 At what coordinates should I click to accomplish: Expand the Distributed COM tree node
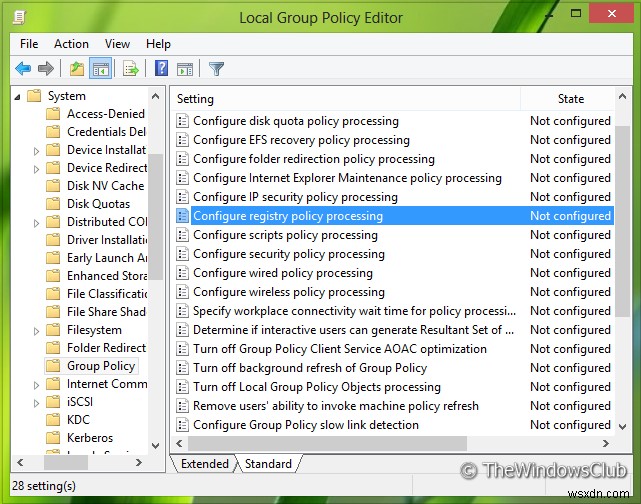click(36, 223)
